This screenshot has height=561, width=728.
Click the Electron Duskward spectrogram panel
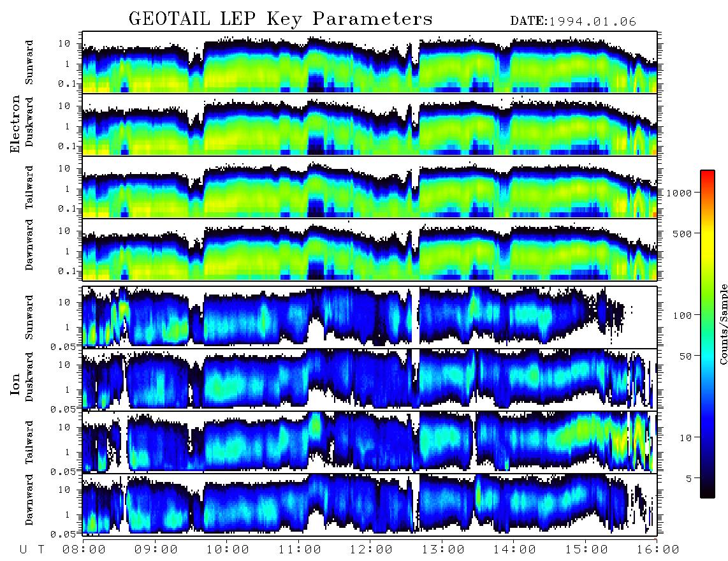tap(370, 124)
